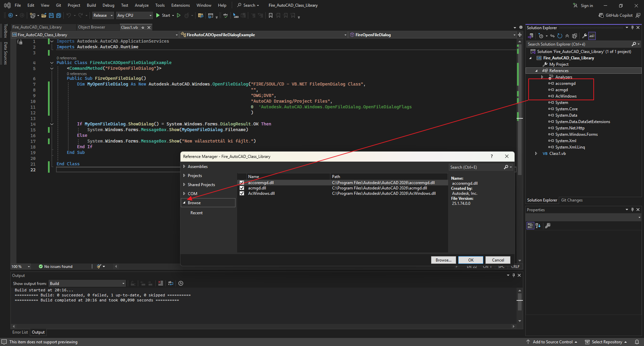Open the New Project toolbar icon

tap(33, 15)
